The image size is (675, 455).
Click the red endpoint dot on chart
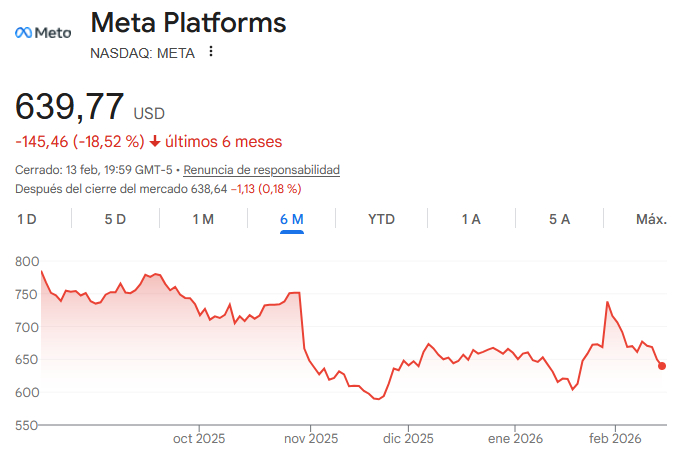tap(662, 366)
